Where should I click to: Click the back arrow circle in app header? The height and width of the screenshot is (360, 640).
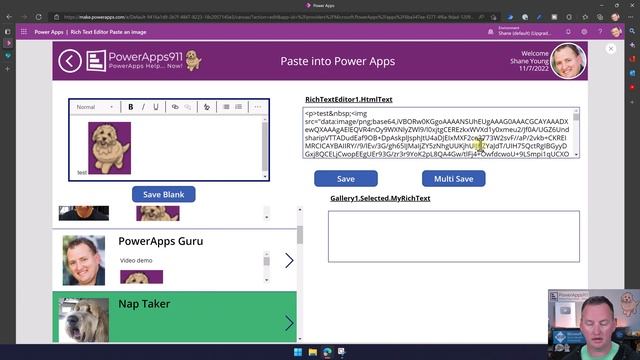click(70, 61)
